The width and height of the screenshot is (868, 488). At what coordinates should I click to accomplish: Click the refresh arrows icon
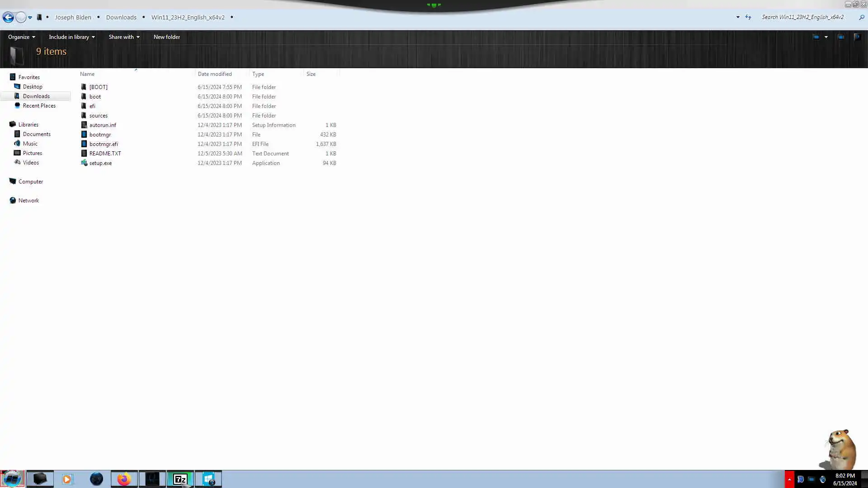(x=748, y=17)
